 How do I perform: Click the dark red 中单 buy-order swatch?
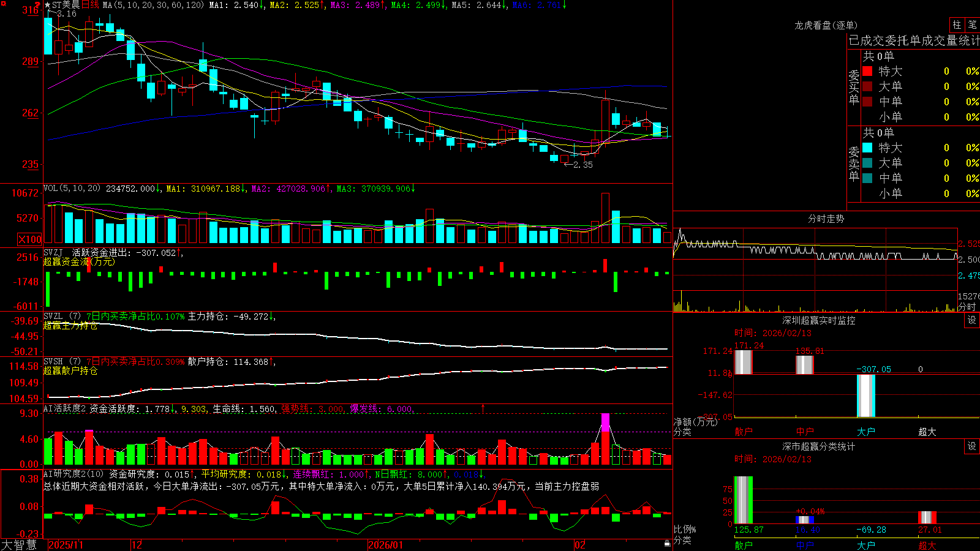(x=867, y=102)
